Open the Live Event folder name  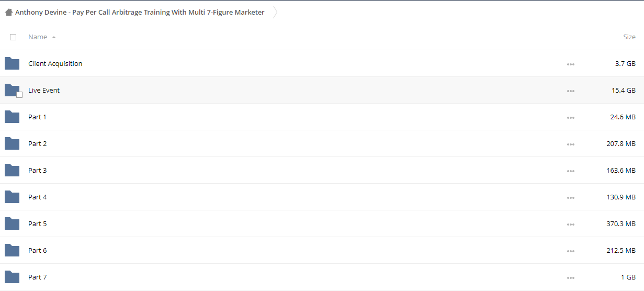(44, 91)
